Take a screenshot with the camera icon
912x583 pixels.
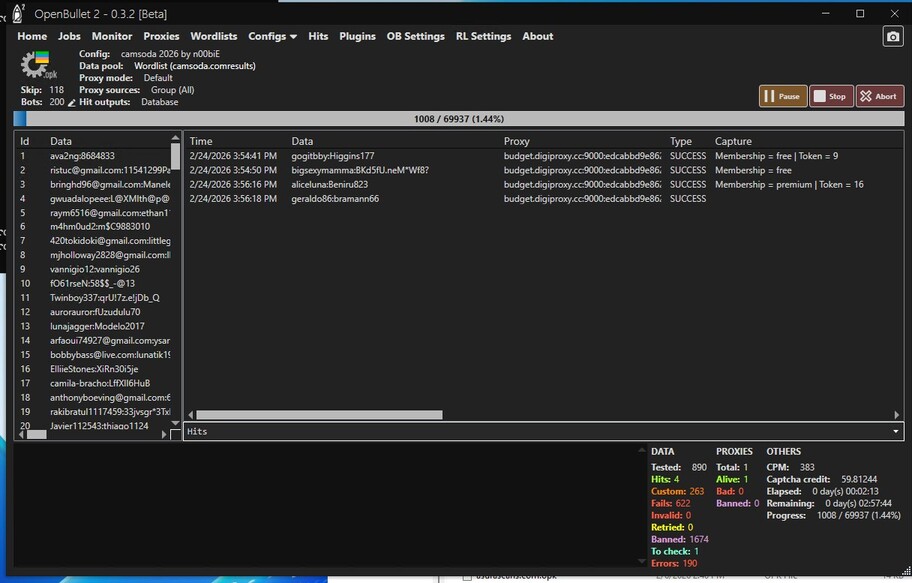893,37
